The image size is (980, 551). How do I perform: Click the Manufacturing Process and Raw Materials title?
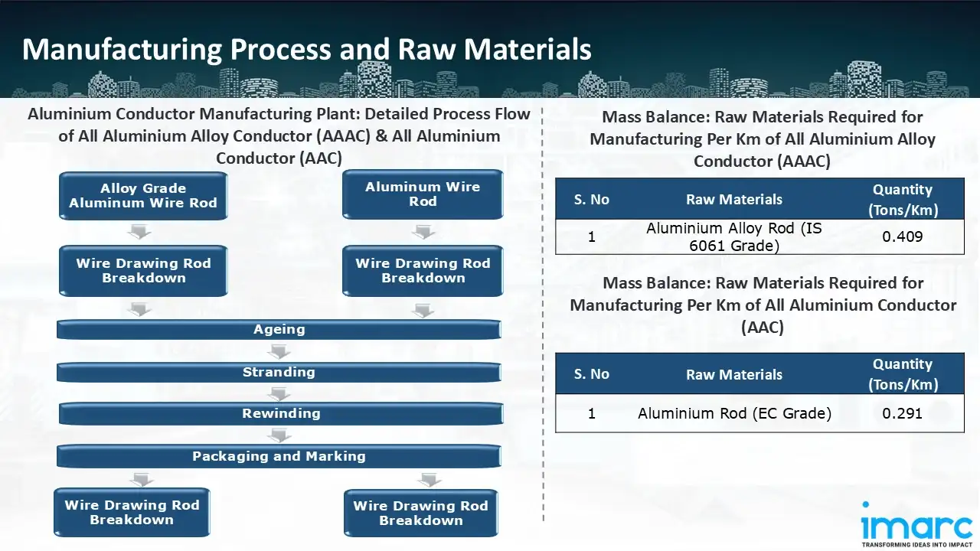[306, 50]
